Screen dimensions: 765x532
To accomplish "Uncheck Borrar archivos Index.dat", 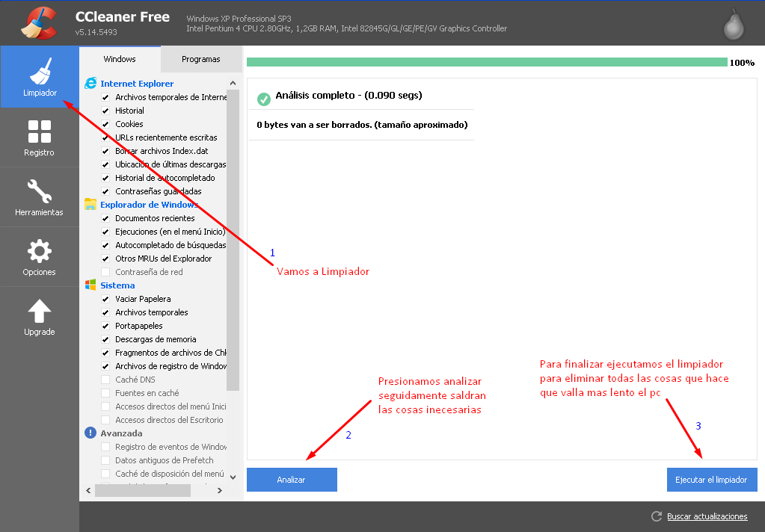I will pyautogui.click(x=105, y=151).
